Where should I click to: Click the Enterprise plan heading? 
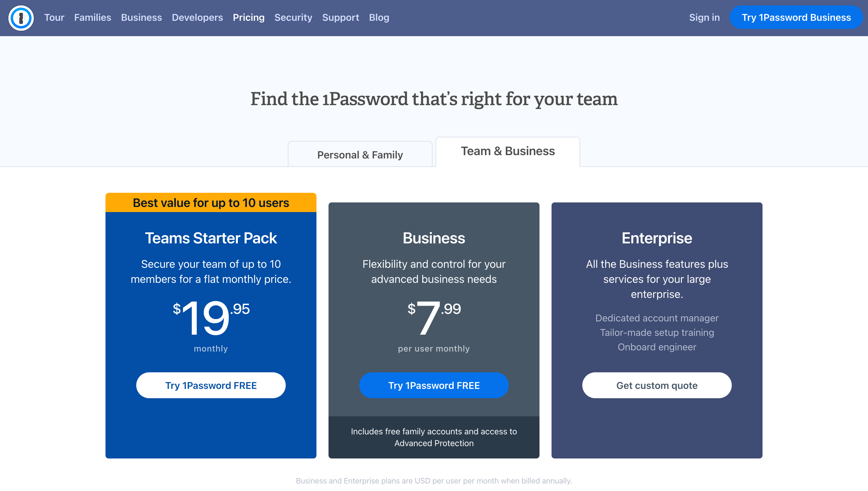(657, 238)
